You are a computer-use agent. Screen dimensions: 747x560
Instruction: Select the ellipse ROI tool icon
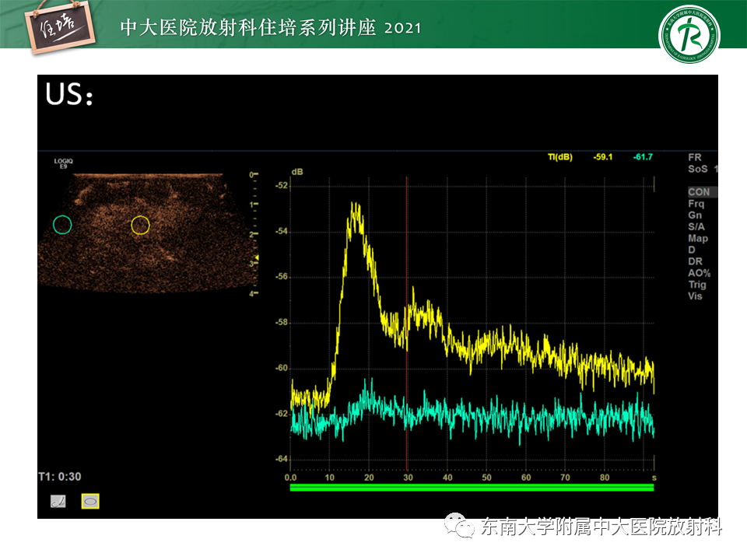coord(90,501)
